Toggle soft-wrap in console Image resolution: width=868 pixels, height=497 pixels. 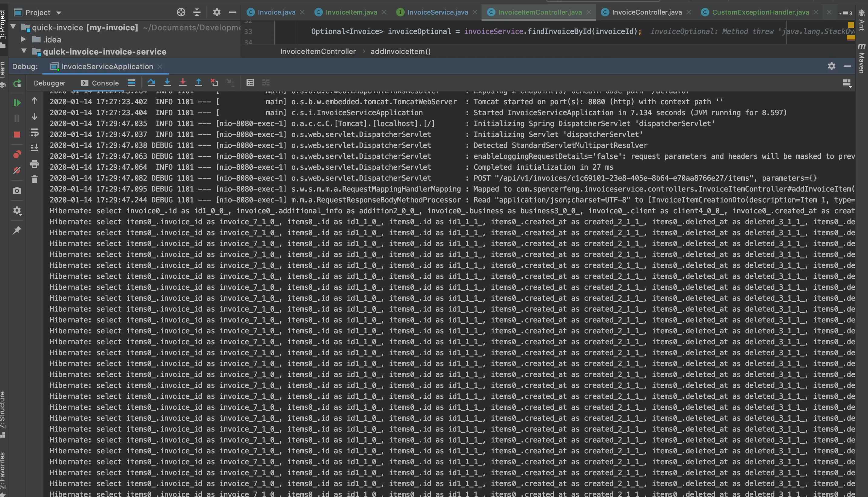[35, 132]
